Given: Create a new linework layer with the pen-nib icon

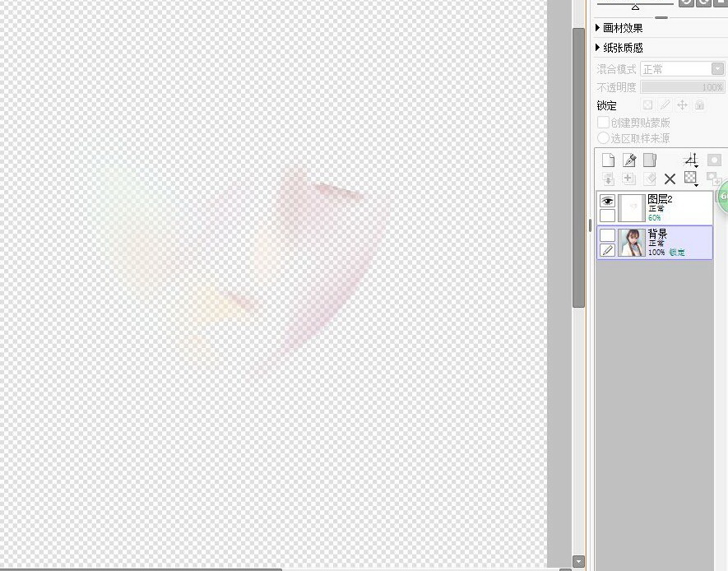Looking at the screenshot, I should point(629,160).
